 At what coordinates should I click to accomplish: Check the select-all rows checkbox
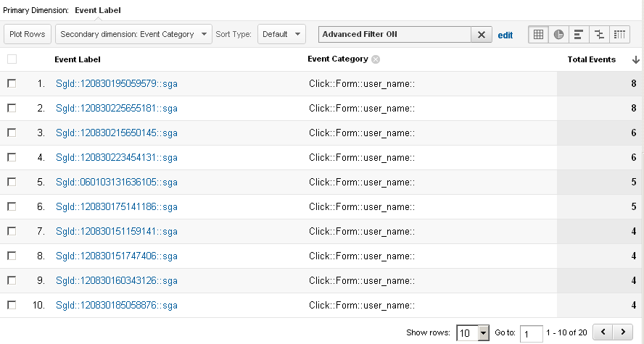click(x=12, y=59)
